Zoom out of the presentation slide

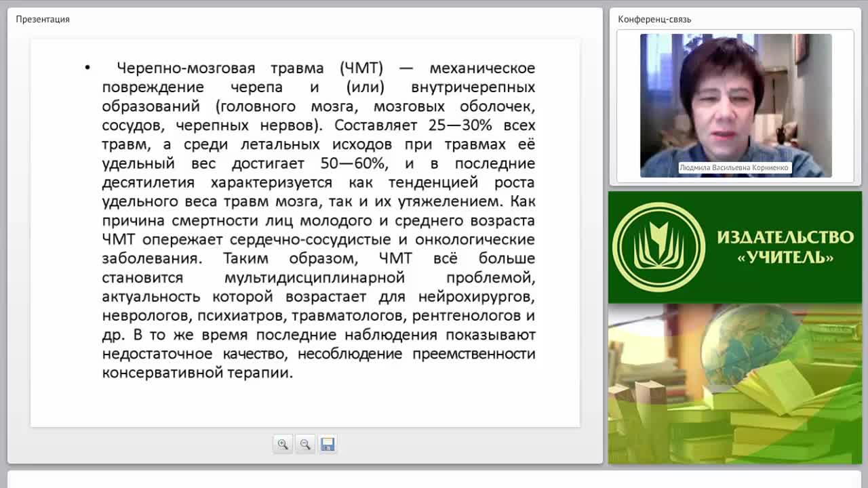305,445
